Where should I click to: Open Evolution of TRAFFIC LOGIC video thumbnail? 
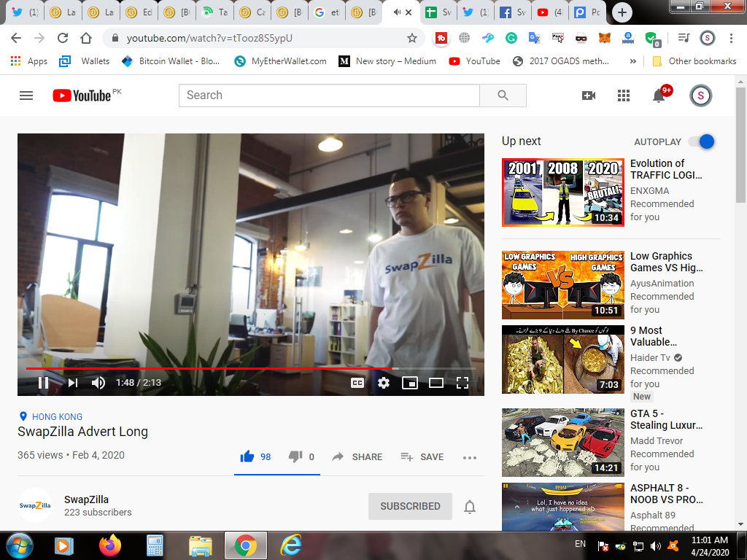(x=562, y=192)
